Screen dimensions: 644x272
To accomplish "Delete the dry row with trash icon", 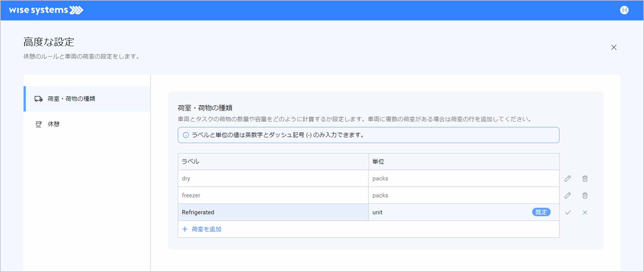I will click(585, 179).
